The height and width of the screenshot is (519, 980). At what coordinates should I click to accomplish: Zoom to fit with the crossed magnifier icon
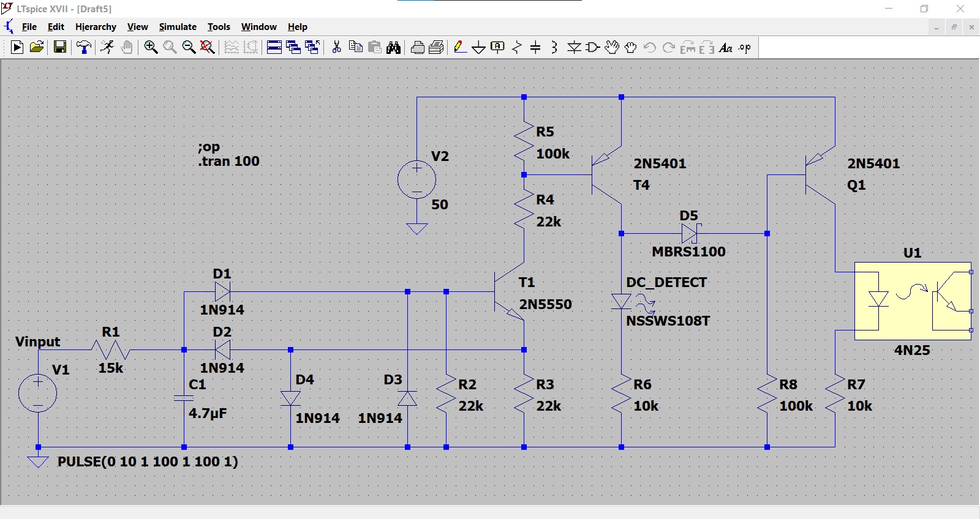208,47
